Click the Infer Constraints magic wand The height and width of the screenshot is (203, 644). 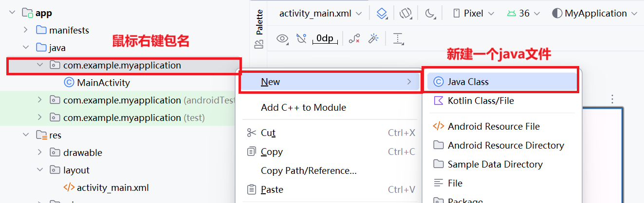[373, 38]
